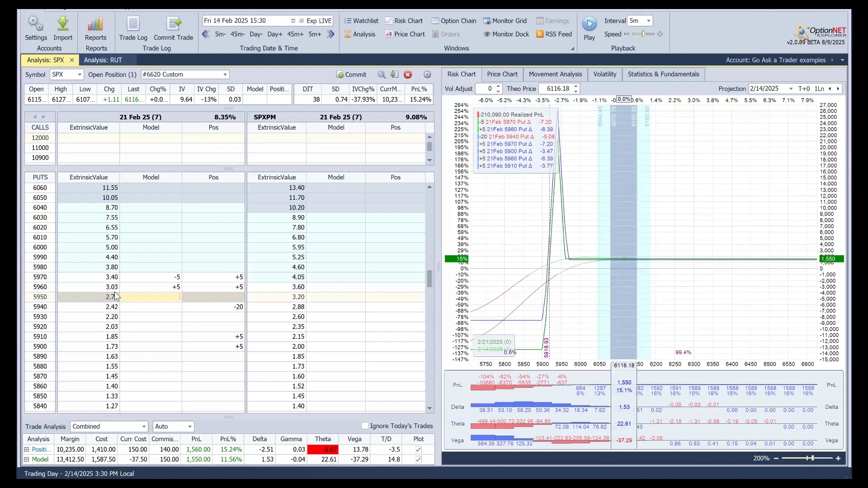Open the Movement Analysis tab
868x488 pixels.
pyautogui.click(x=555, y=74)
